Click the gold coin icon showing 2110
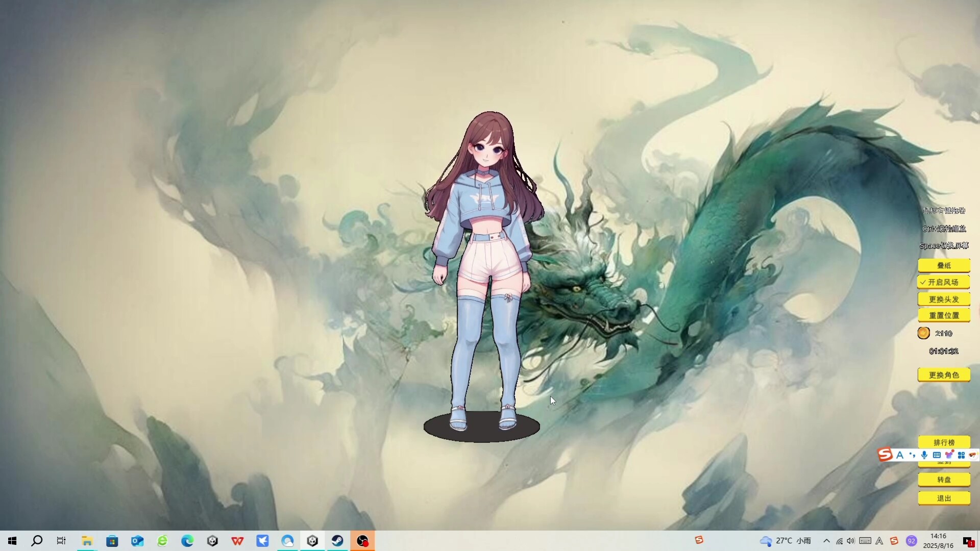 (924, 333)
